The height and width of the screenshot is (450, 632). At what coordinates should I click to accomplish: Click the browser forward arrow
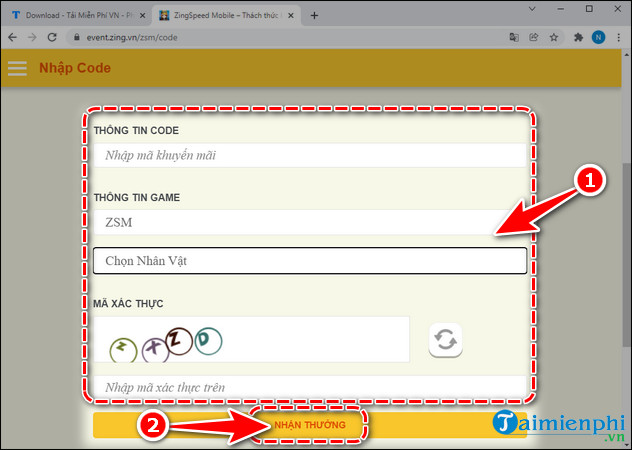[x=32, y=38]
